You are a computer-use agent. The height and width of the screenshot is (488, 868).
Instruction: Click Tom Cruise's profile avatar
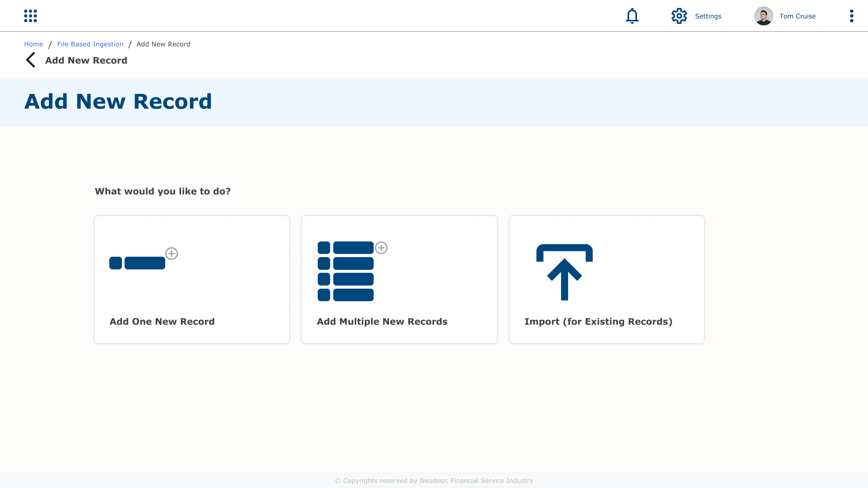763,16
